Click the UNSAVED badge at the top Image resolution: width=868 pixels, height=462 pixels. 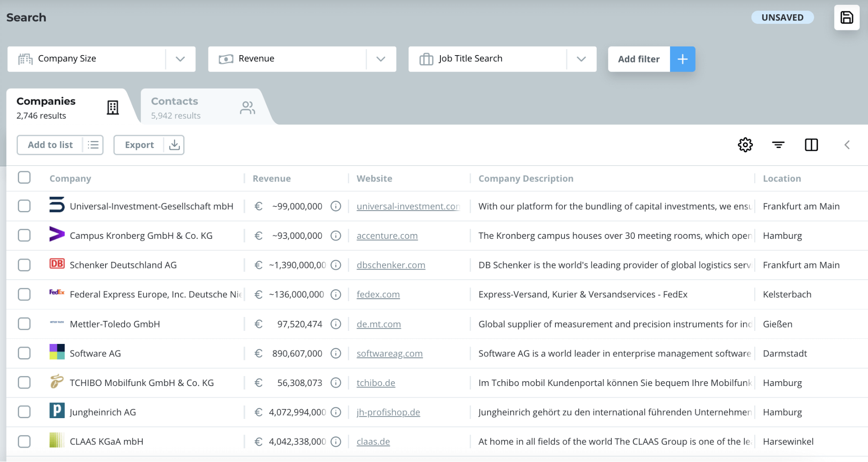(782, 17)
